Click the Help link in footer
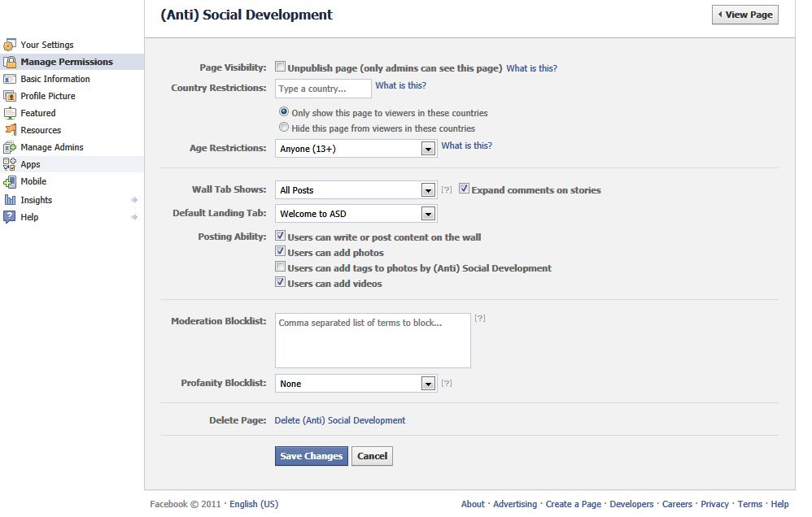This screenshot has height=517, width=812. coord(779,504)
